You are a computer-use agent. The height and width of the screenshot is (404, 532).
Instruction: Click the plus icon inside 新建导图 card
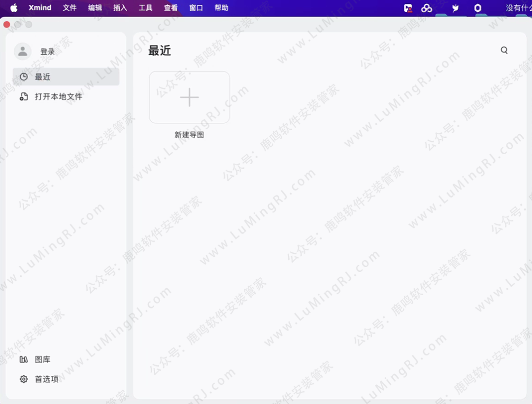189,98
